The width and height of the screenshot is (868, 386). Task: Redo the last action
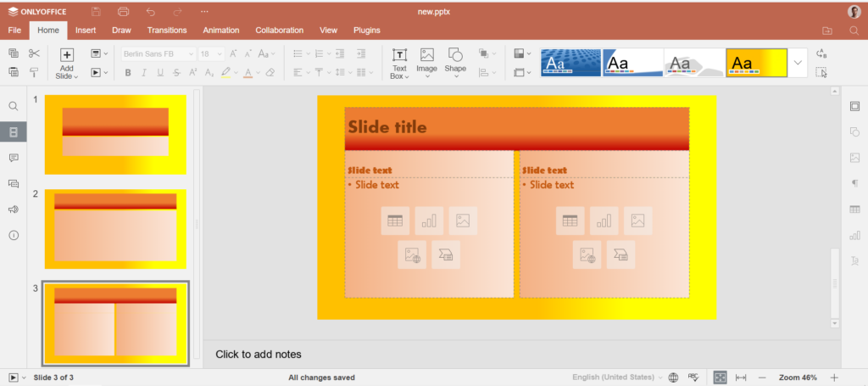[178, 12]
